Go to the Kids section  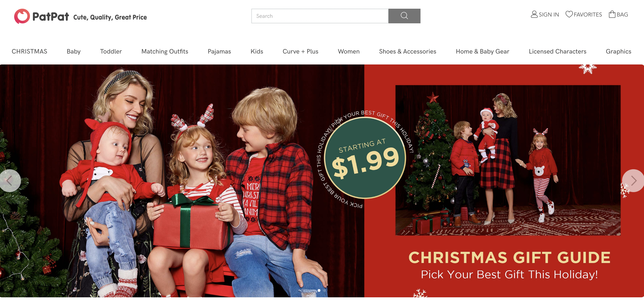[x=257, y=51]
